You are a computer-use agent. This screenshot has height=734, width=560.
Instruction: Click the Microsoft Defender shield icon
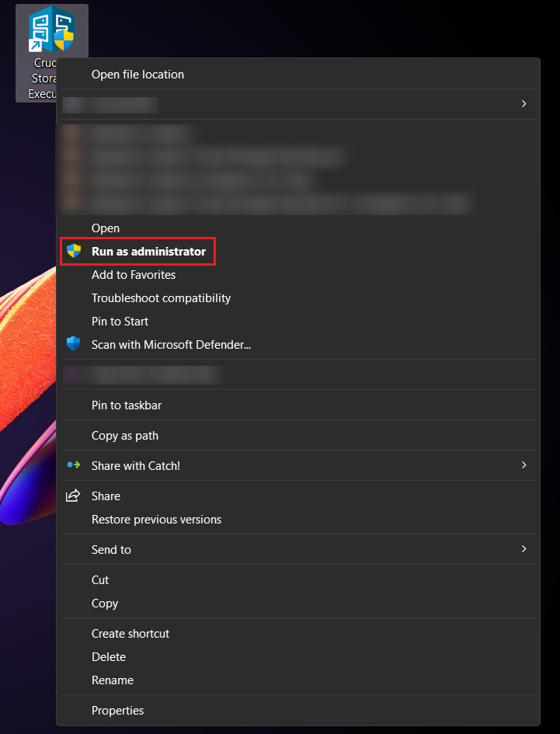(74, 345)
